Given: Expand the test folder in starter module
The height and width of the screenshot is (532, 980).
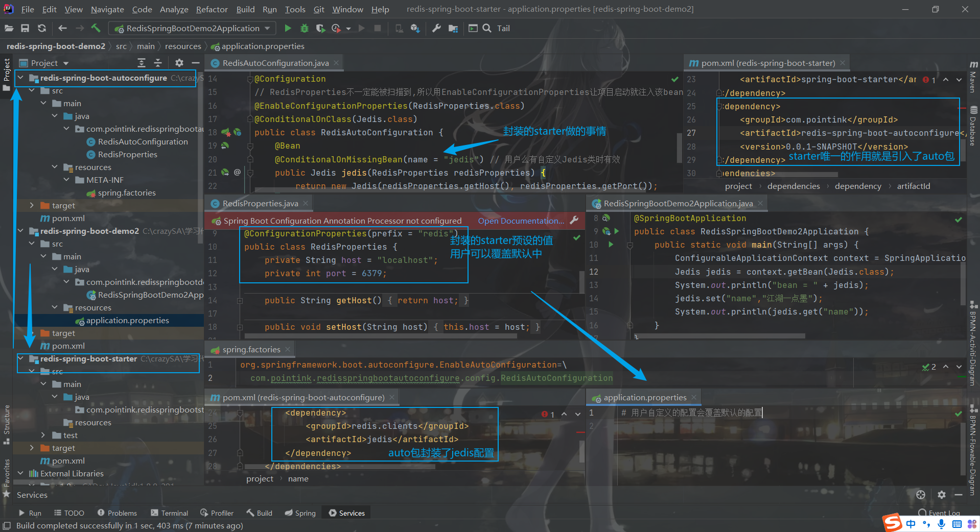Looking at the screenshot, I should [43, 435].
